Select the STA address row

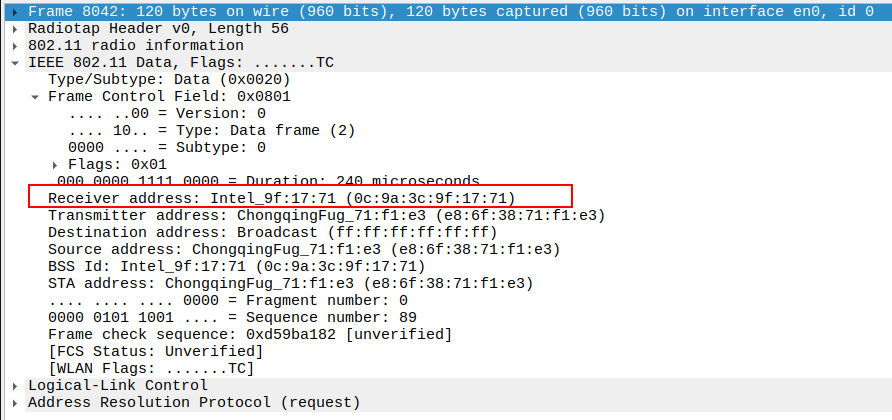290,283
